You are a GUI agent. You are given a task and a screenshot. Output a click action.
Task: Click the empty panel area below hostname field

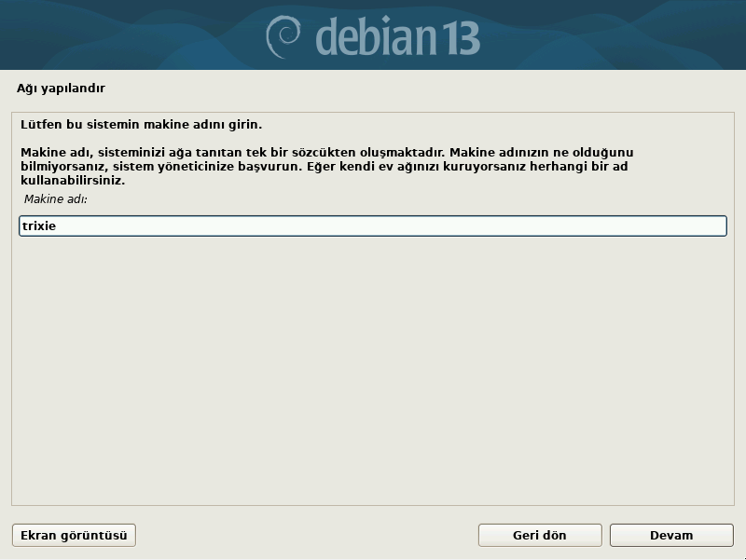click(373, 371)
